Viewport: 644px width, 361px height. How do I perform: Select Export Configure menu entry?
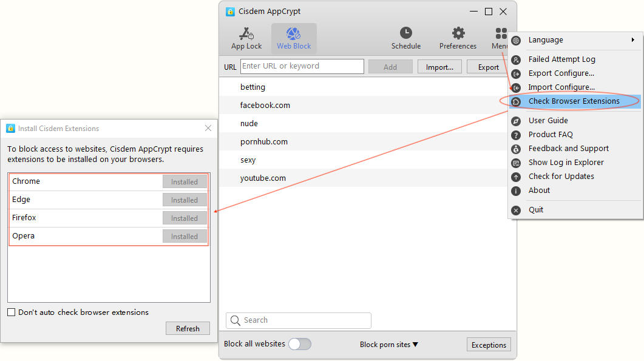coord(561,73)
